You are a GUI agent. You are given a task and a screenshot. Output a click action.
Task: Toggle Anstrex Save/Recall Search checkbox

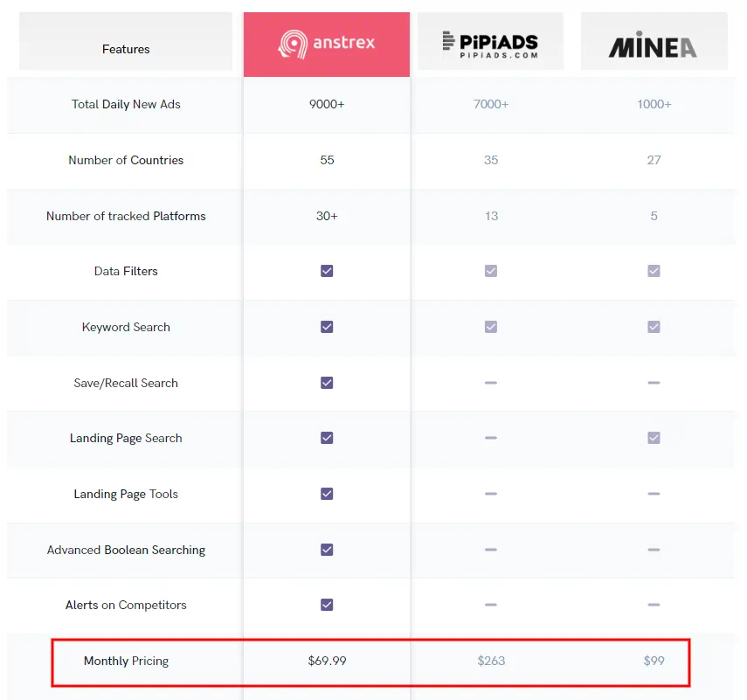327,383
